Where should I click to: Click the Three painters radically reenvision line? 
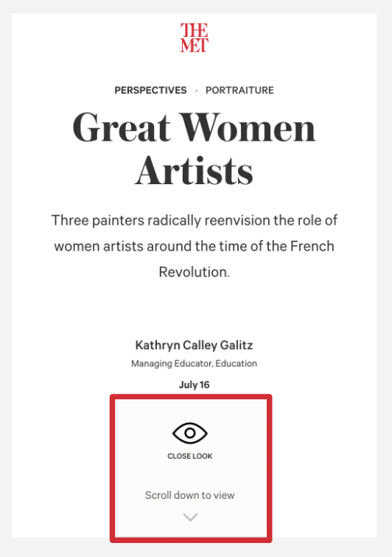194,220
